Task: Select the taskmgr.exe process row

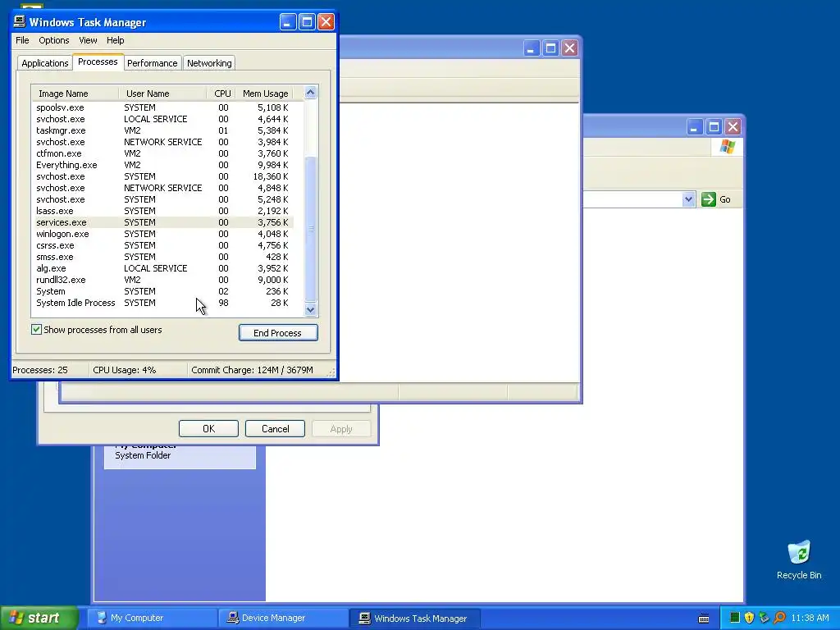Action: [162, 130]
